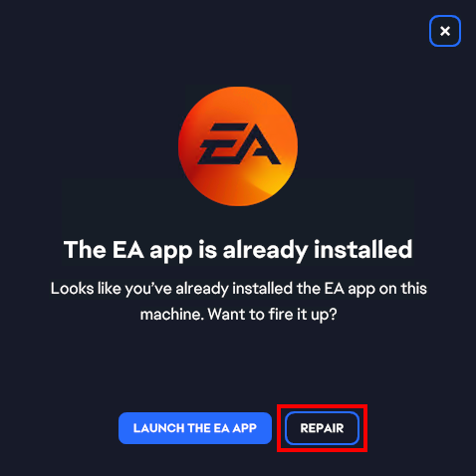This screenshot has width=476, height=476.
Task: Choose Repair instead of launching
Action: 322,428
